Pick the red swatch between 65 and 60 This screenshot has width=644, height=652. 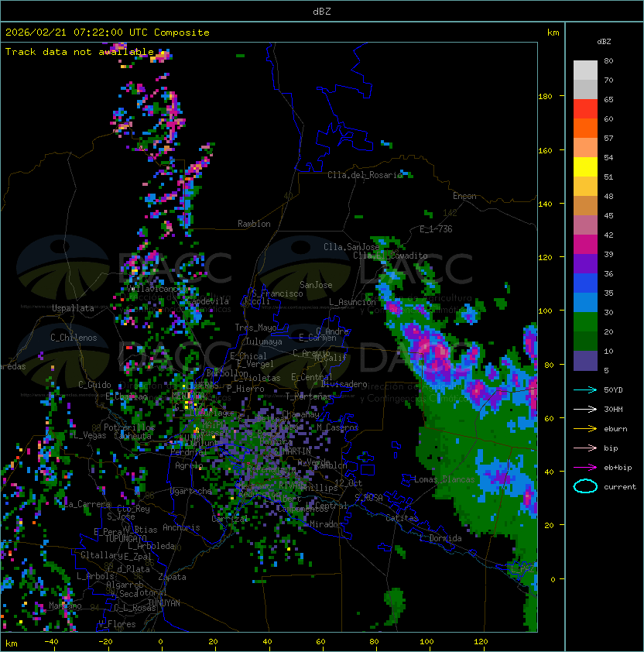(x=585, y=109)
